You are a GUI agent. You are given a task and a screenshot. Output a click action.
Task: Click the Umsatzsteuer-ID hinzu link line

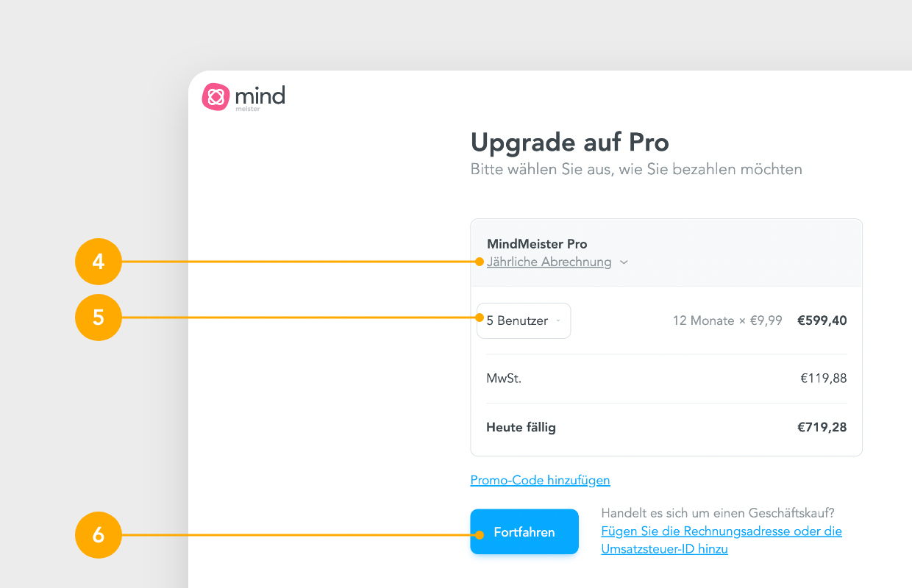tap(665, 549)
